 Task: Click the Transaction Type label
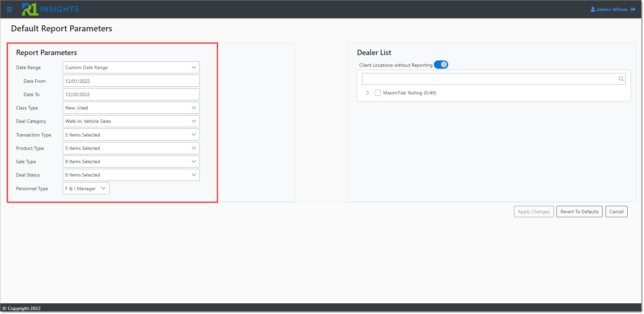pyautogui.click(x=34, y=135)
